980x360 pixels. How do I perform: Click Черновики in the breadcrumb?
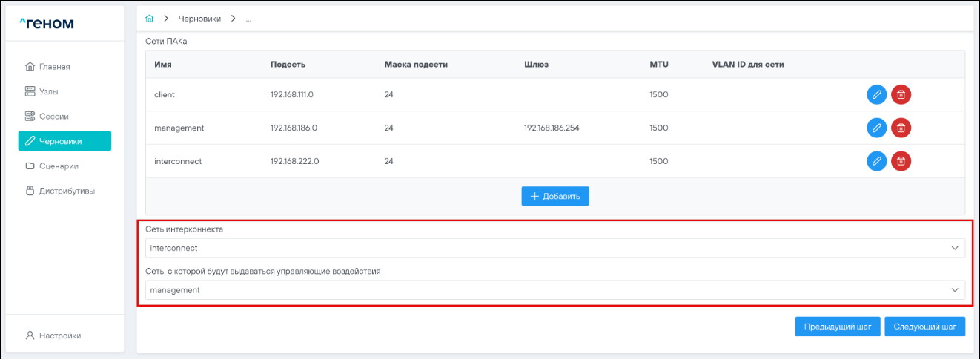199,19
